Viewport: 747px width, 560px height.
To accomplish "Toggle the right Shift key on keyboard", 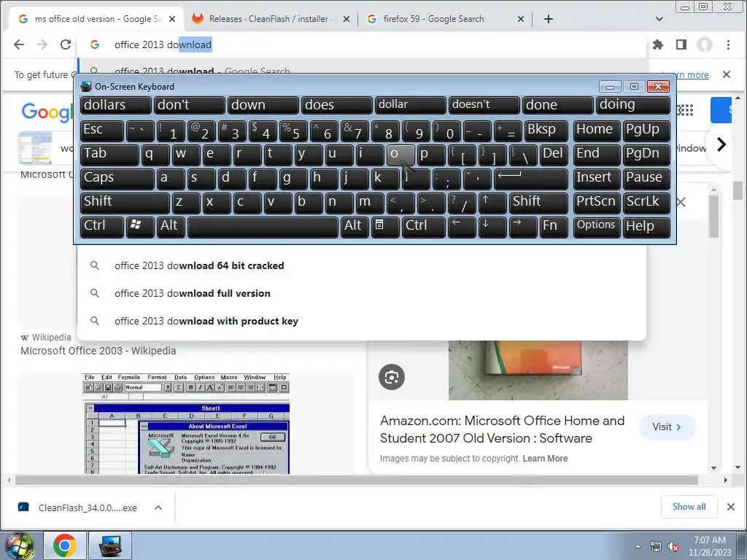I will (538, 203).
